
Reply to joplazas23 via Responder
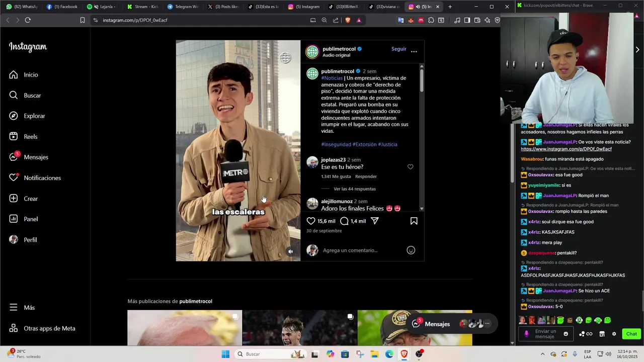pyautogui.click(x=366, y=176)
